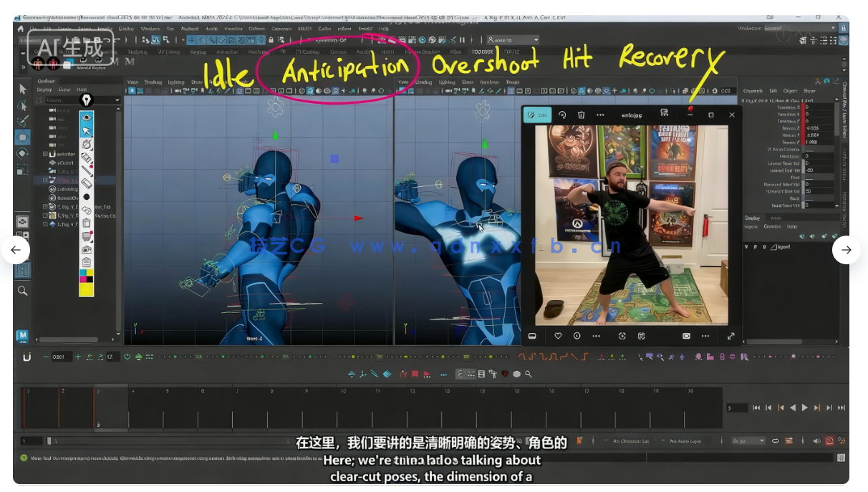Select the arrow Select tool in Maya toolbox
The image size is (868, 492).
[x=22, y=89]
